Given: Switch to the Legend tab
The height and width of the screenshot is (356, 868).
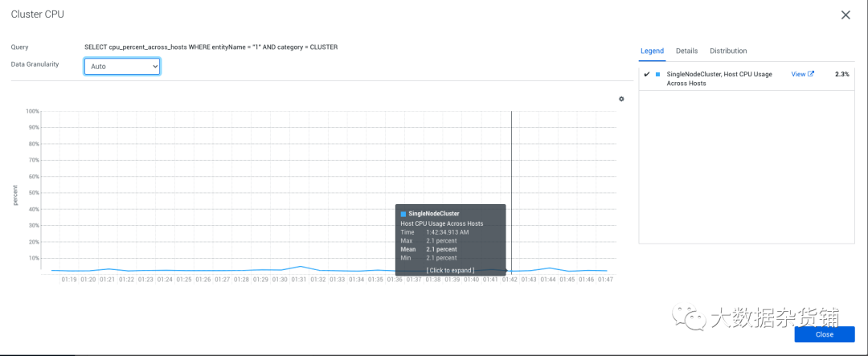Looking at the screenshot, I should 652,51.
